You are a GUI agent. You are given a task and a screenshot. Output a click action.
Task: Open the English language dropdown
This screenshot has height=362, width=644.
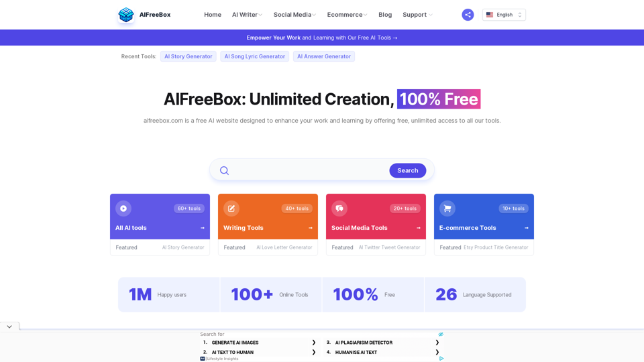[x=504, y=15]
